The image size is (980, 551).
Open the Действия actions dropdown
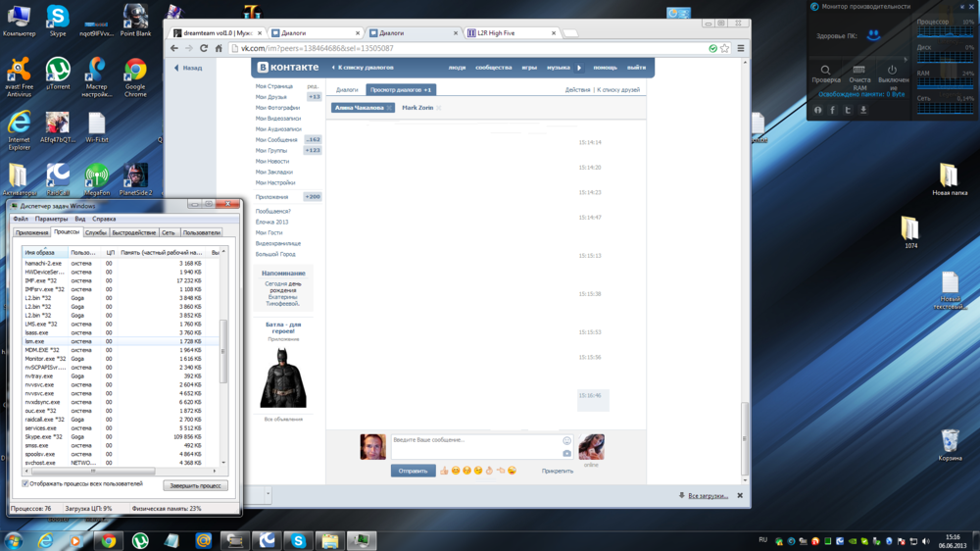pos(577,90)
